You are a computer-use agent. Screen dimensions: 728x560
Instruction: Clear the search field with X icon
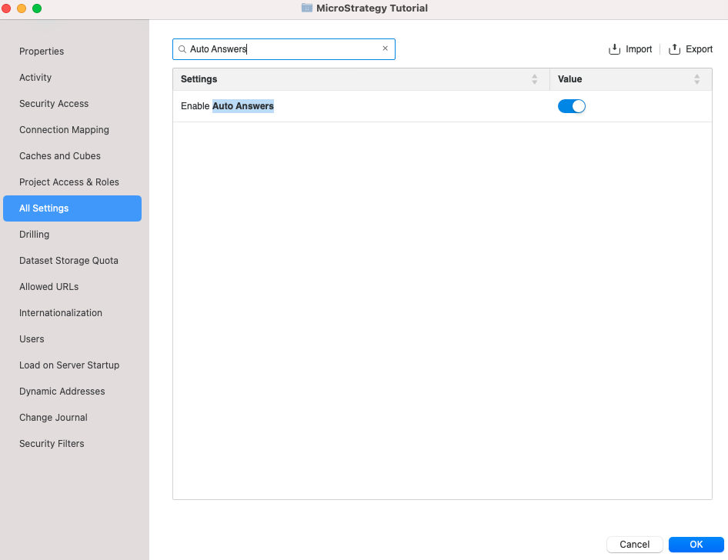[386, 48]
